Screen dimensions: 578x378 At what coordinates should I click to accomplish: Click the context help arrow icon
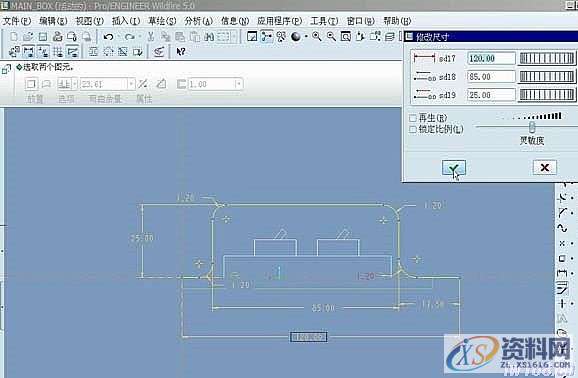tap(181, 52)
